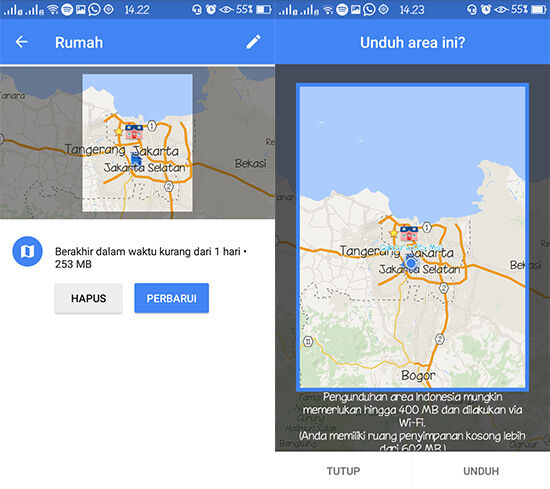
Task: Tap the 14.22 clock on left screen
Action: [137, 9]
